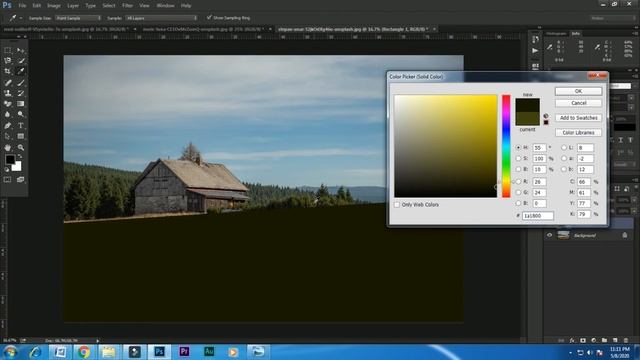The image size is (640, 360).
Task: Select the S saturation radio button
Action: pyautogui.click(x=518, y=158)
